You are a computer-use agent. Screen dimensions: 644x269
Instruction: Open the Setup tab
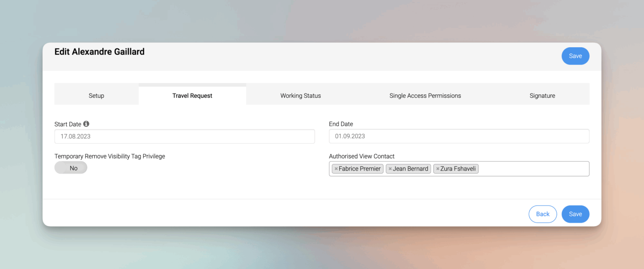tap(96, 96)
